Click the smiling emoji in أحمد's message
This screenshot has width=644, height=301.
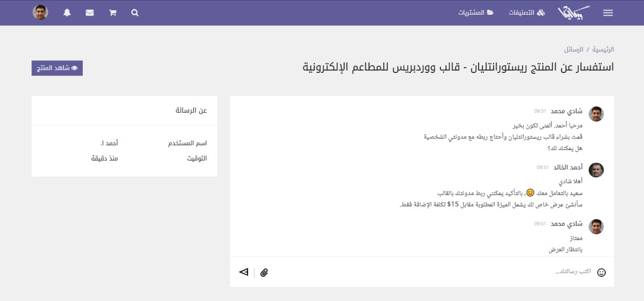(x=530, y=192)
